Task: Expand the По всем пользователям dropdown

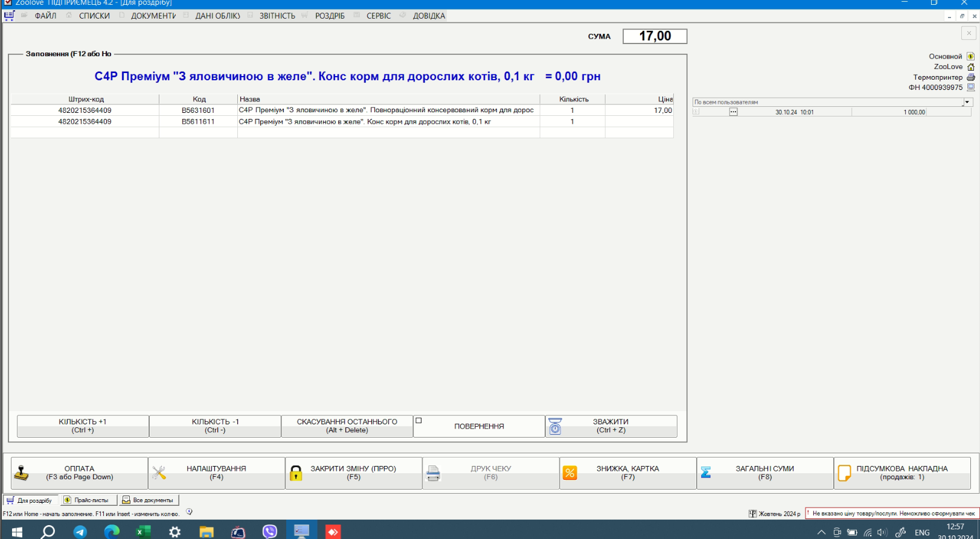Action: click(967, 102)
